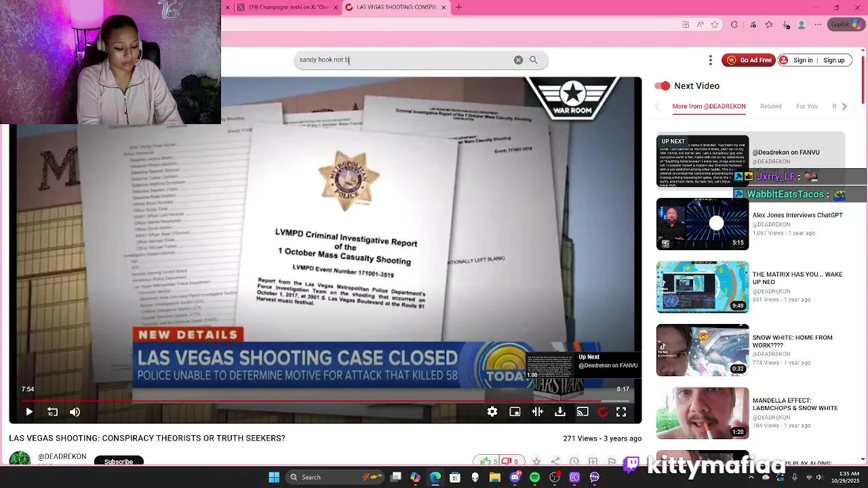The width and height of the screenshot is (868, 488).
Task: Seek on the video progress bar
Action: coord(325,401)
